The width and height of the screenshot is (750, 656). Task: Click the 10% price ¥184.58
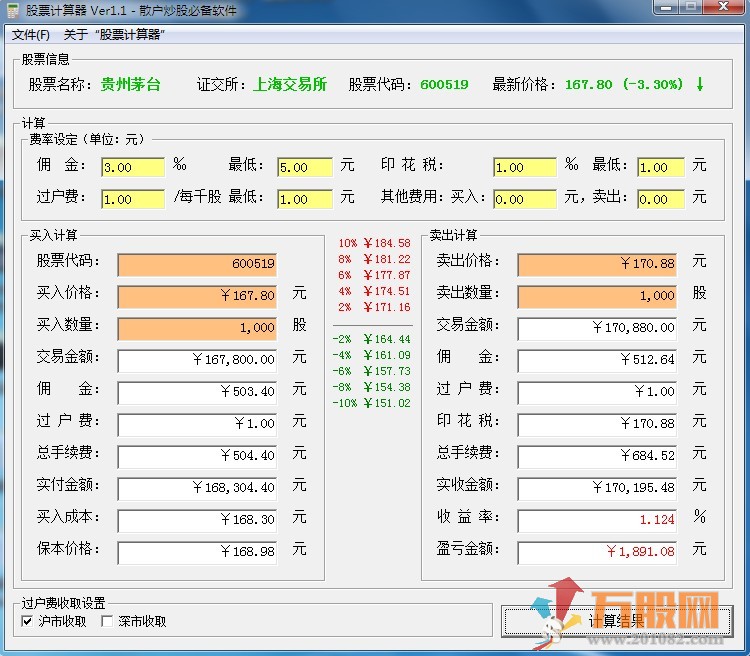coord(386,243)
